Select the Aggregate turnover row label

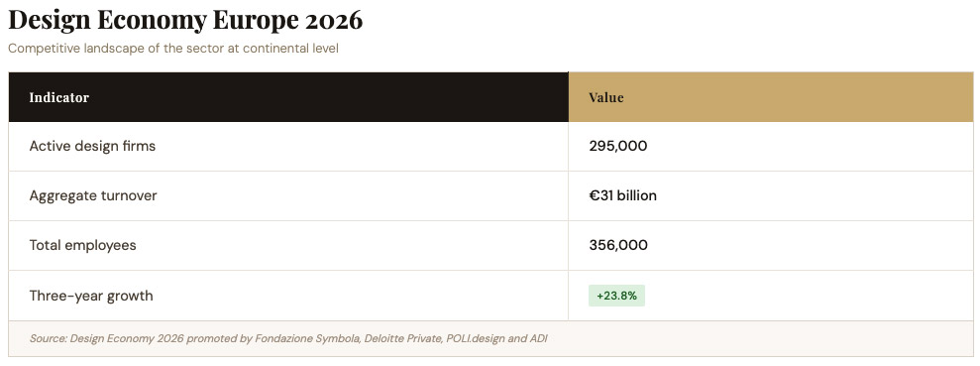click(x=93, y=195)
